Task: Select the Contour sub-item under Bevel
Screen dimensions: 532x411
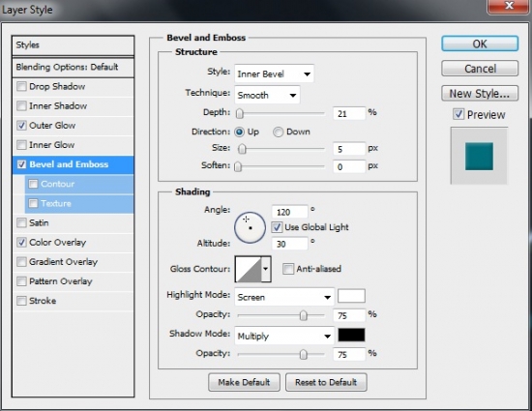Action: (79, 184)
